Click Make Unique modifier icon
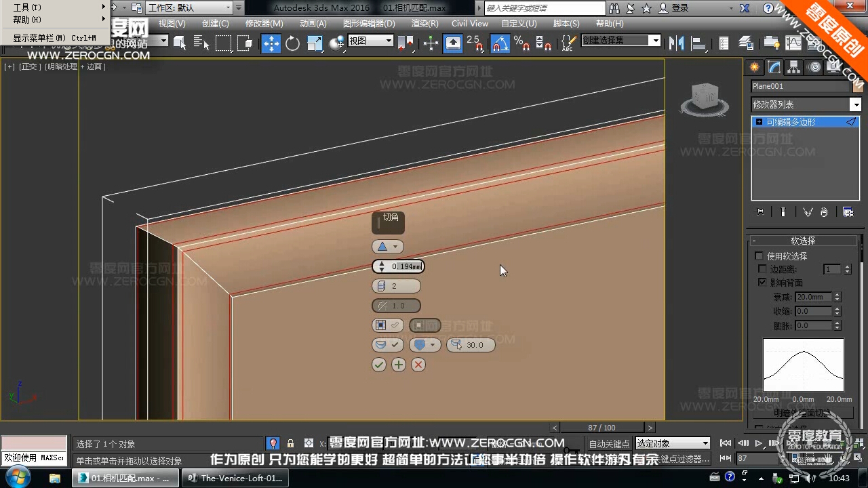The height and width of the screenshot is (488, 868). 808,212
